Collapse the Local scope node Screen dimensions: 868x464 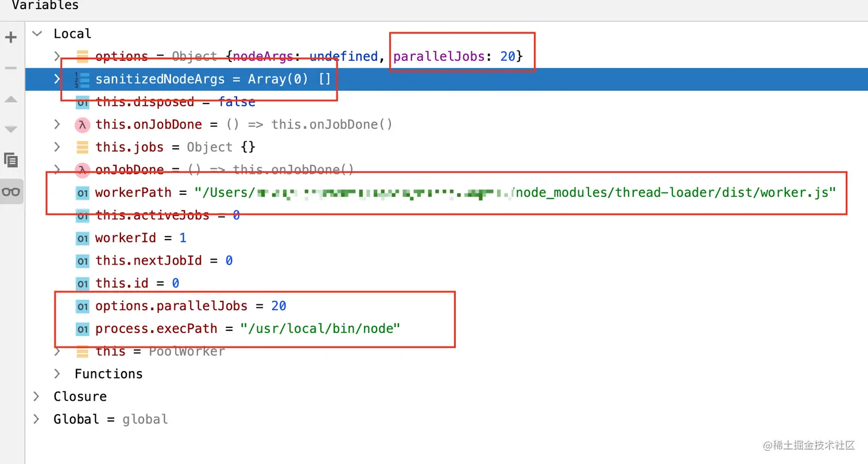[x=37, y=34]
